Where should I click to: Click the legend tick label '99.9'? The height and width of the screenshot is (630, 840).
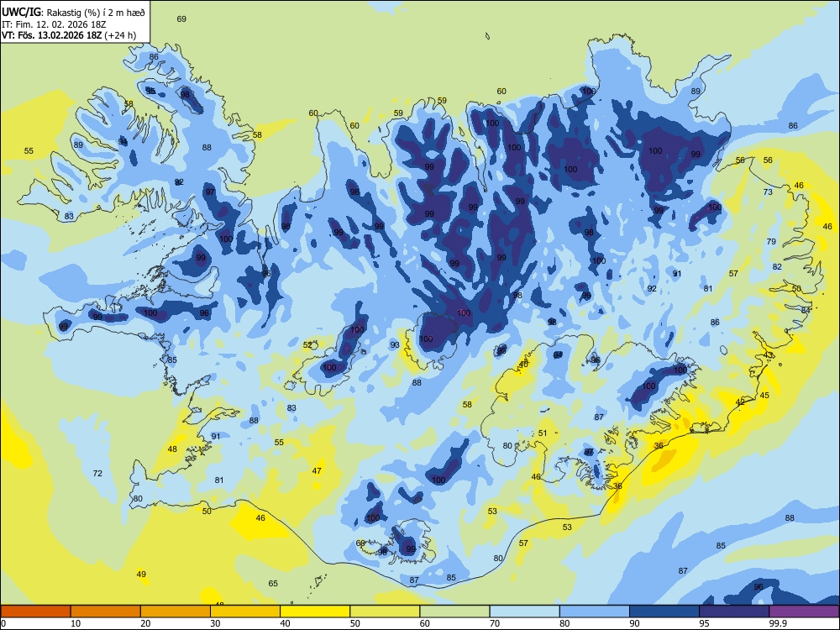pyautogui.click(x=777, y=623)
